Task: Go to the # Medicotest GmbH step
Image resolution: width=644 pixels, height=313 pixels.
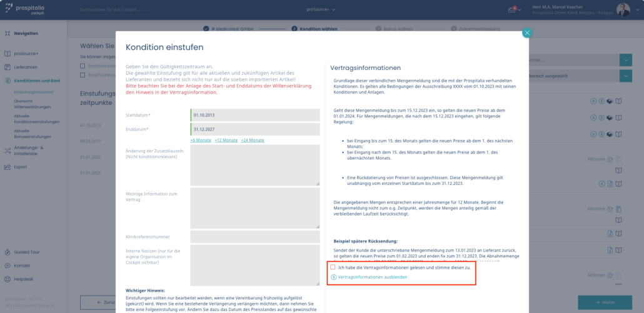Action: pyautogui.click(x=229, y=29)
